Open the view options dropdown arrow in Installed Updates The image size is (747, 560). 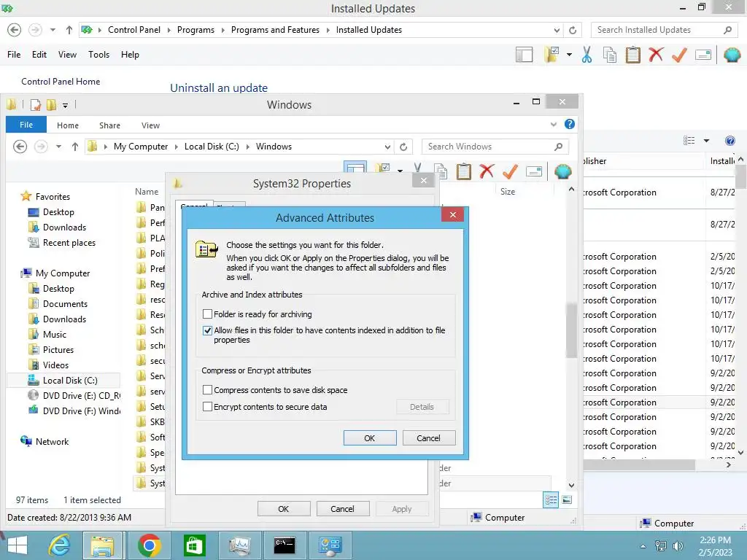706,141
